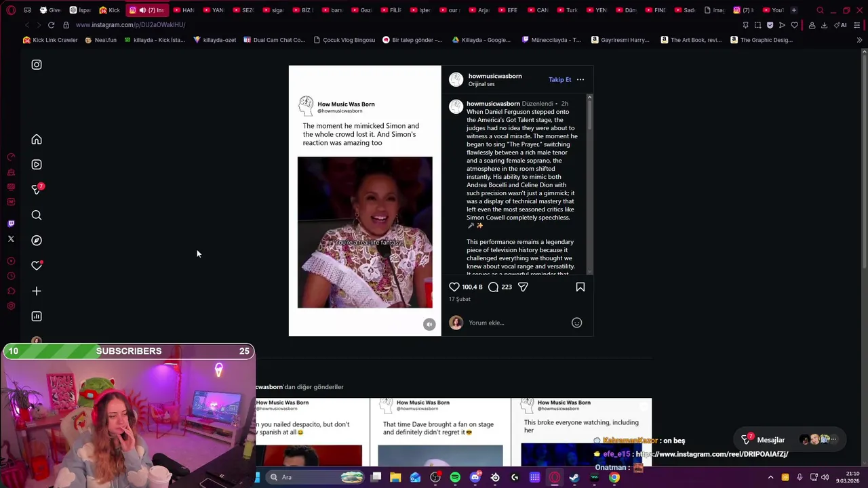Open Kick Link Crawler bookmark
The height and width of the screenshot is (488, 868).
point(50,40)
